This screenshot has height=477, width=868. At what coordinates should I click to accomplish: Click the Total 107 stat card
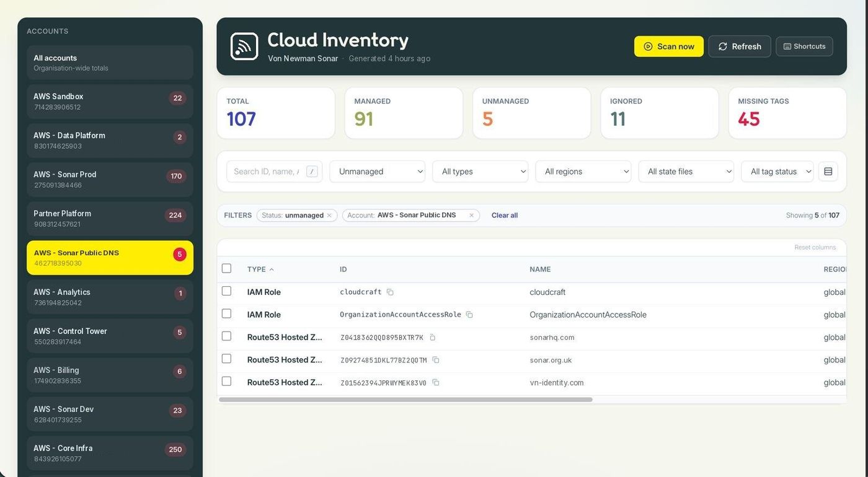[x=276, y=113]
